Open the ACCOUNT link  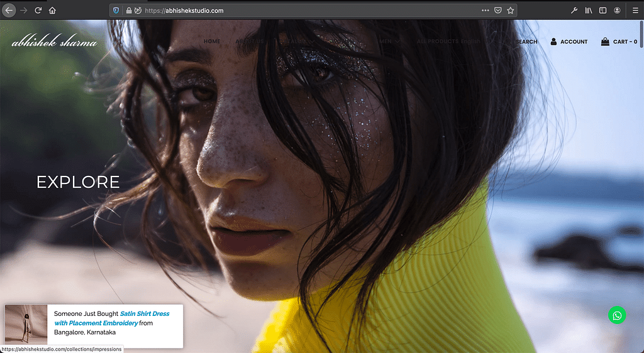(x=569, y=42)
